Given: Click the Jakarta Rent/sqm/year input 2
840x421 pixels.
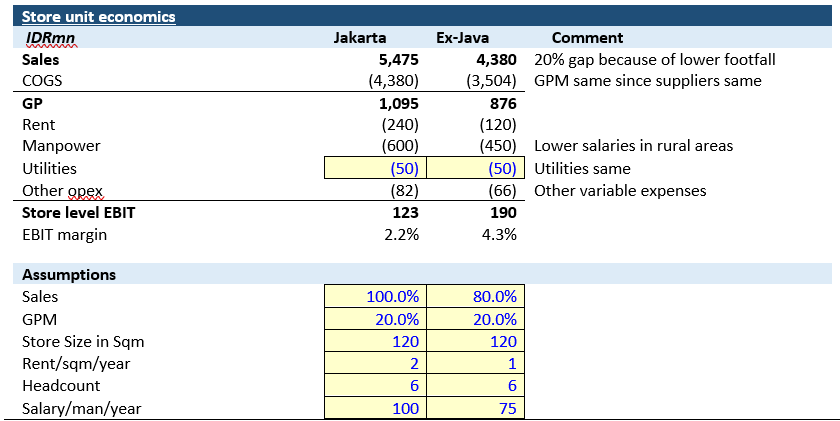Looking at the screenshot, I should 376,363.
